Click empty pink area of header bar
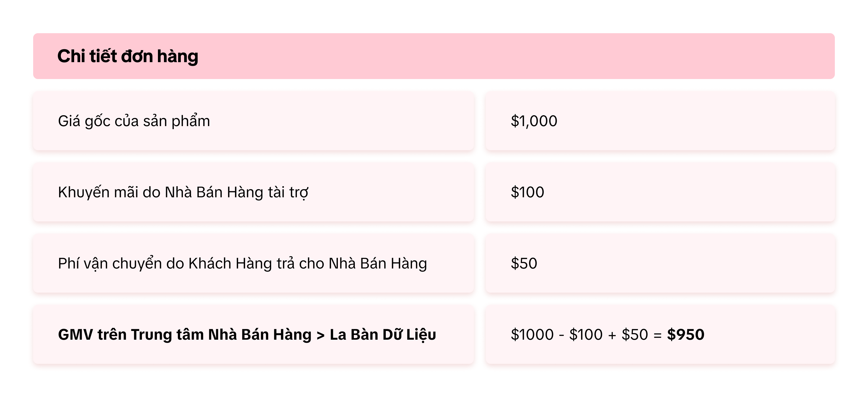868x397 pixels. pos(505,56)
